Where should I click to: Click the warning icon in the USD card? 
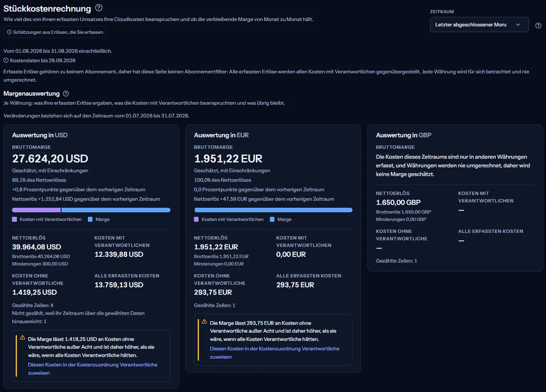[x=22, y=338]
